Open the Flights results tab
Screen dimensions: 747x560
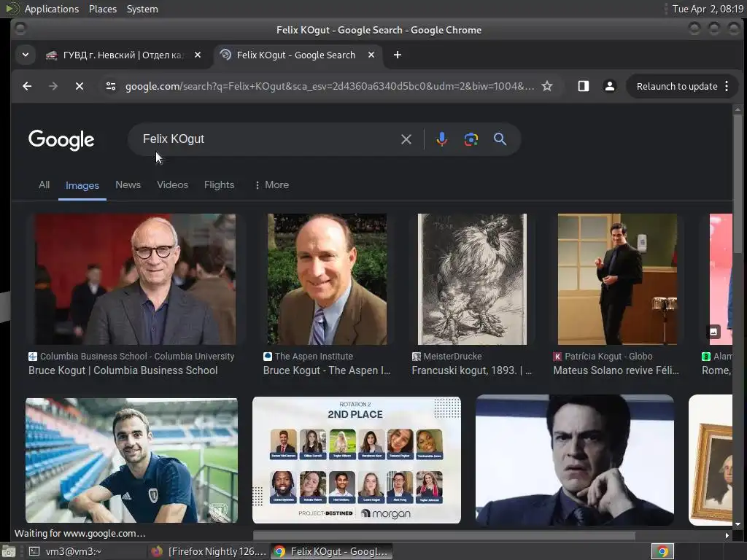[219, 184]
